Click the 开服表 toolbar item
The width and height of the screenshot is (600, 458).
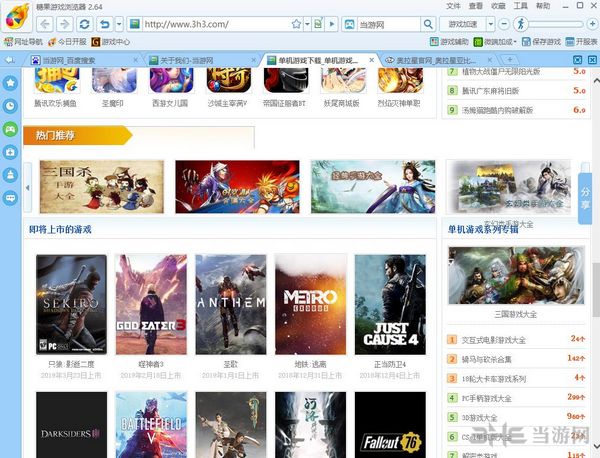click(582, 42)
